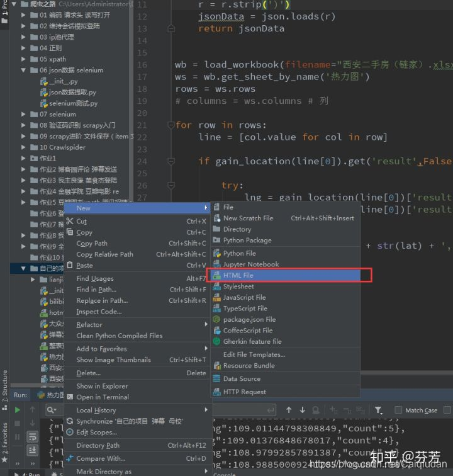Toggle the Match Case checkbox
The width and height of the screenshot is (453, 476).
pyautogui.click(x=398, y=410)
